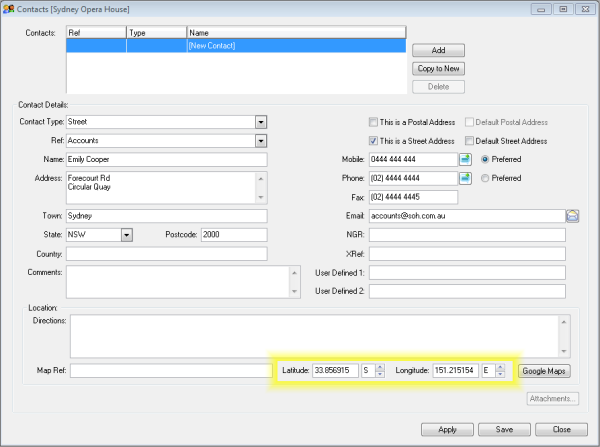600x447 pixels.
Task: Tick the 'This is a Postal Address' checkbox
Action: (x=374, y=122)
